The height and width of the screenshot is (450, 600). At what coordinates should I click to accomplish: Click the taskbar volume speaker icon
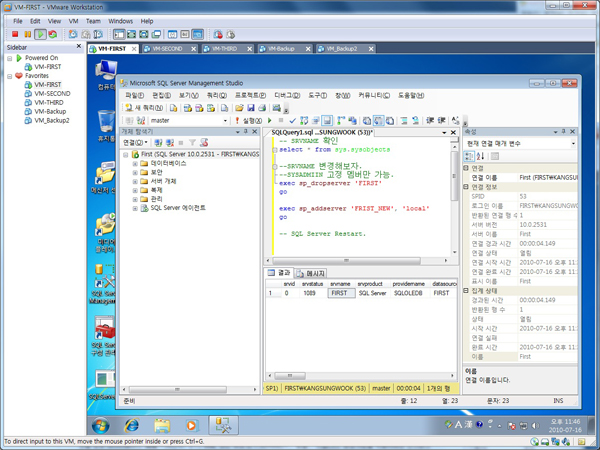(535, 426)
